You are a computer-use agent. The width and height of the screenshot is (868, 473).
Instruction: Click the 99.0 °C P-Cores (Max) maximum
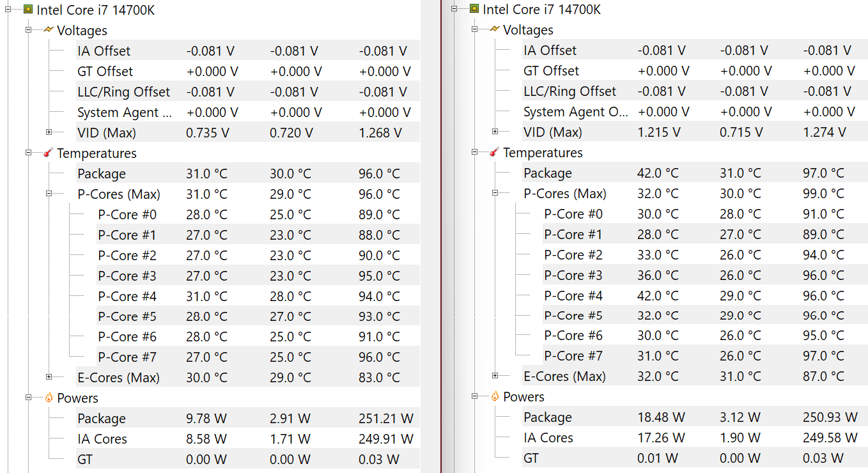(x=823, y=194)
